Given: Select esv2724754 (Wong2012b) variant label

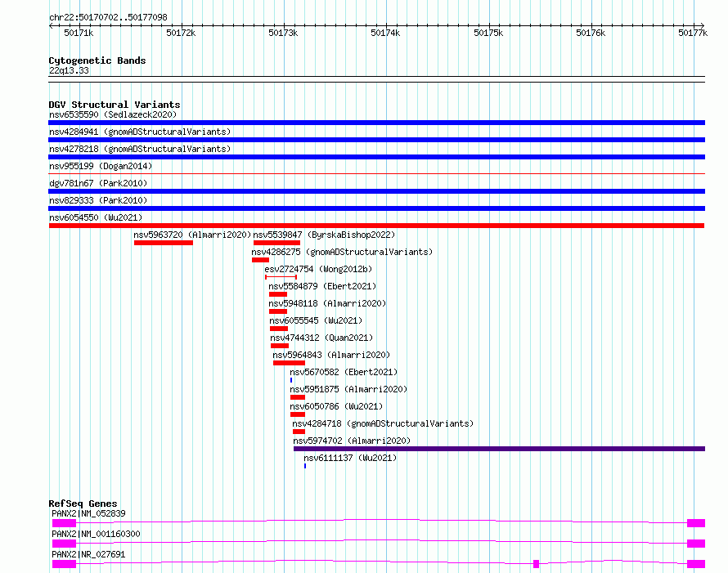Looking at the screenshot, I should 318,269.
